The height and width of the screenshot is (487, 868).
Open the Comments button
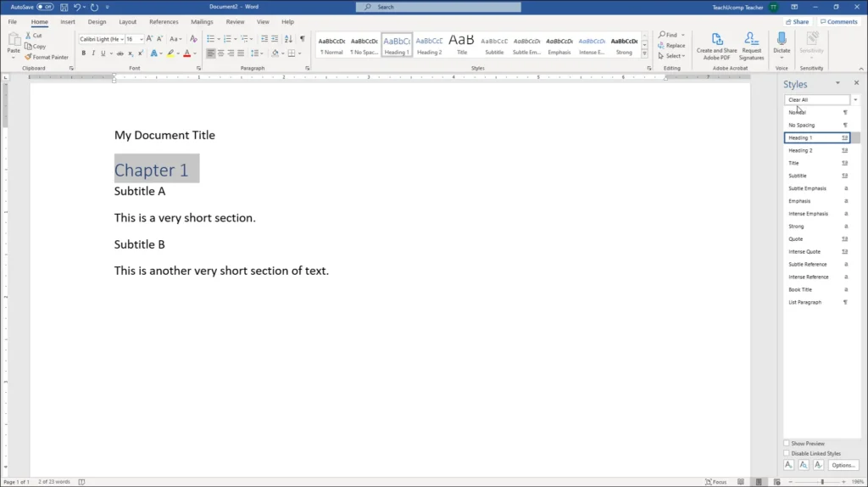(838, 22)
